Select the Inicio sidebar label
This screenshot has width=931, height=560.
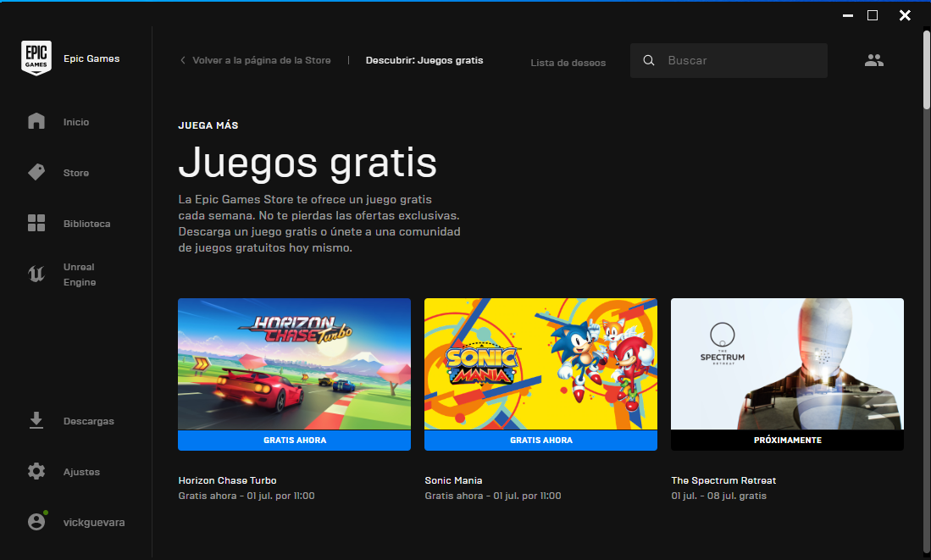pyautogui.click(x=76, y=122)
